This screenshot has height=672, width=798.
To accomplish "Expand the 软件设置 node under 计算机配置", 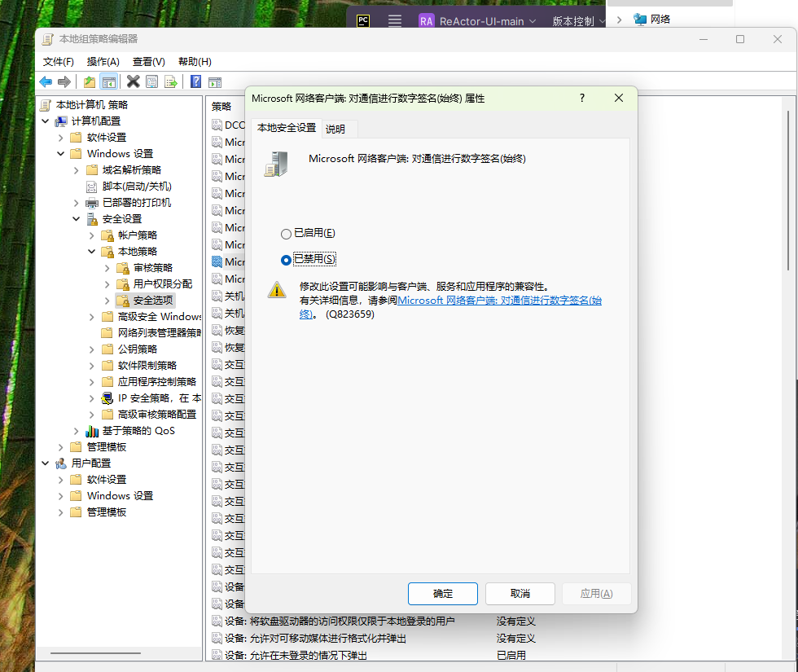I will [60, 138].
